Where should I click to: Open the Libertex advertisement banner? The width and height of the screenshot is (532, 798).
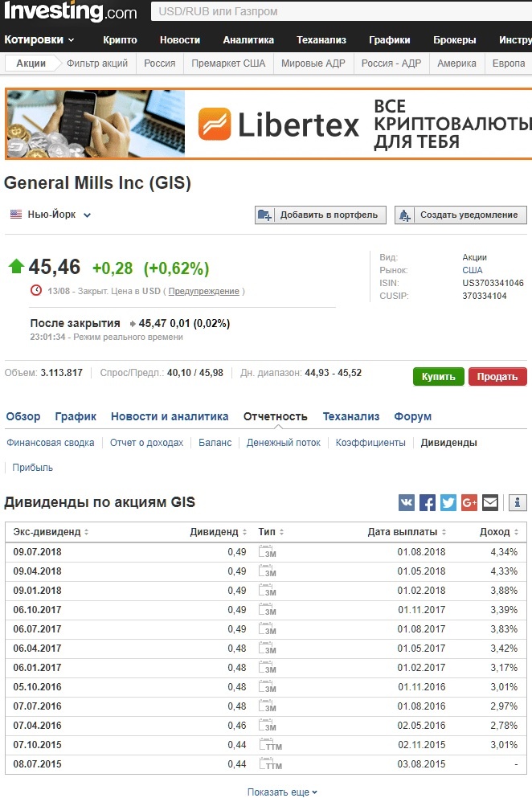[268, 124]
